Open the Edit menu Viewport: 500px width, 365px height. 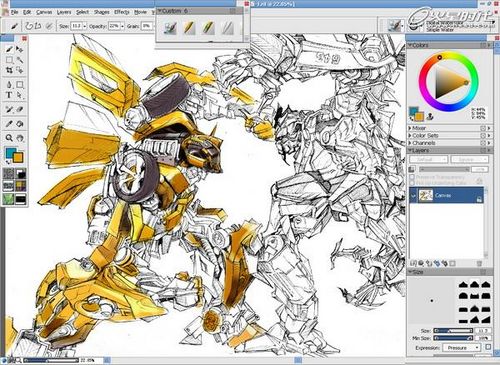[x=27, y=12]
